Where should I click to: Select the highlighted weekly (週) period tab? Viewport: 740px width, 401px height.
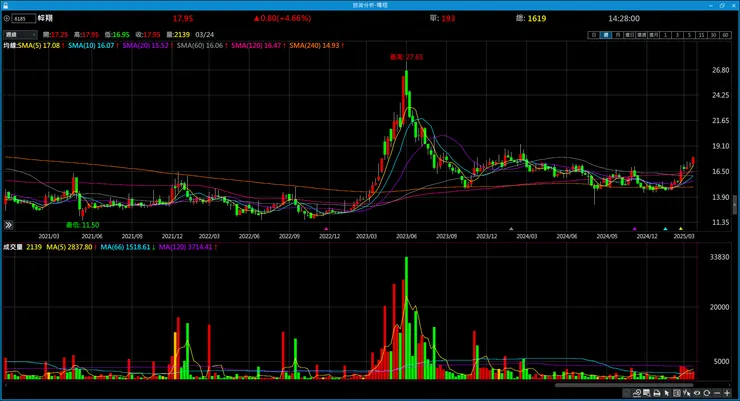tap(605, 35)
